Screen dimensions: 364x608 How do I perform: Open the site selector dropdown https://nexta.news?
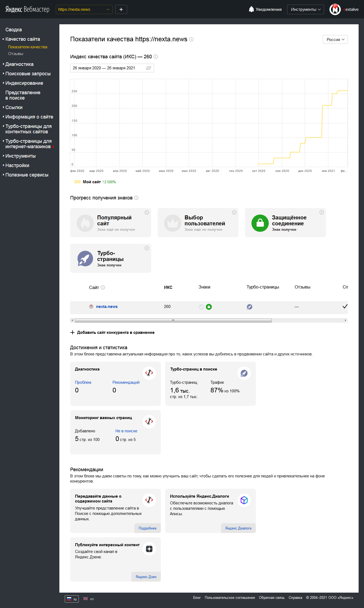[84, 9]
